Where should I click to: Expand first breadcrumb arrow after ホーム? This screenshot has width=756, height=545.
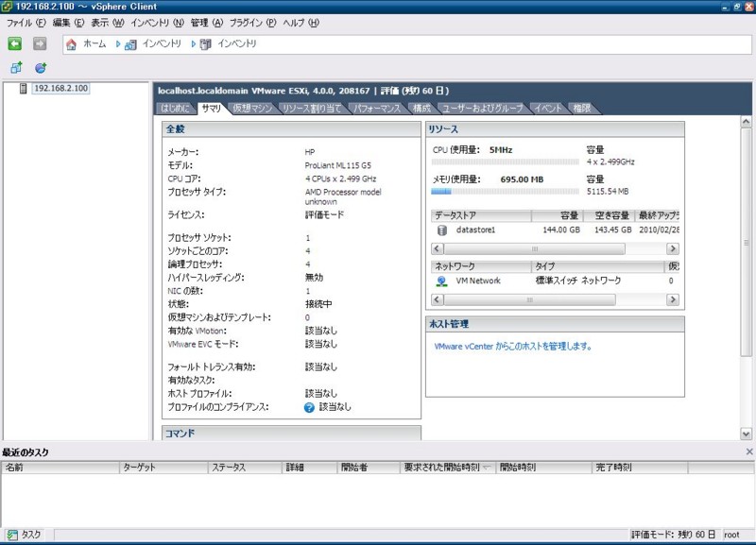pos(117,44)
